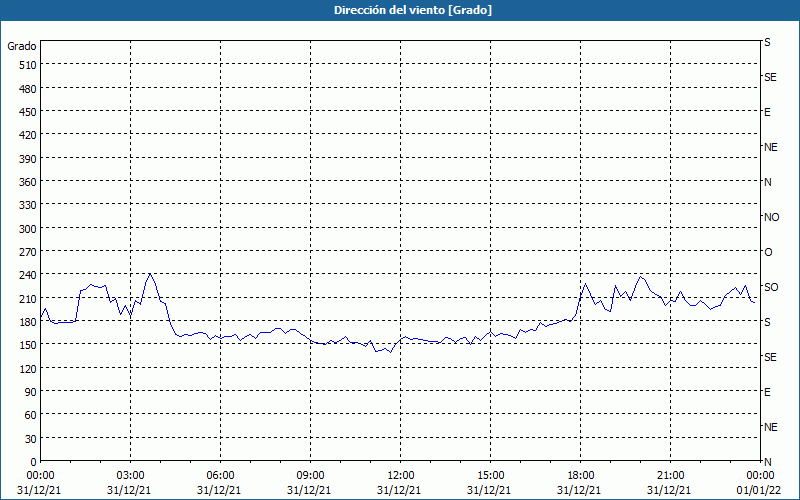Select the "09:00" time axis label

(x=311, y=476)
